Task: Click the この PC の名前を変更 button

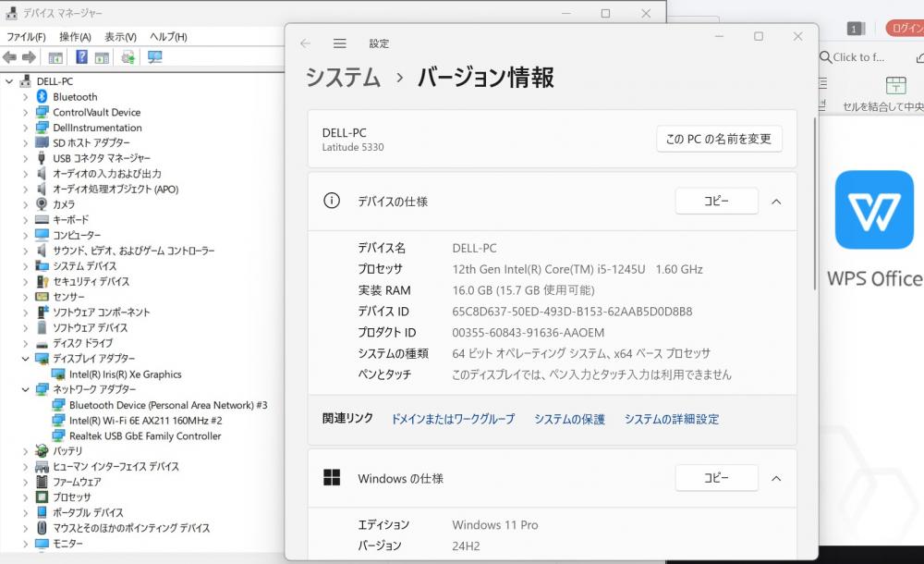Action: [719, 139]
